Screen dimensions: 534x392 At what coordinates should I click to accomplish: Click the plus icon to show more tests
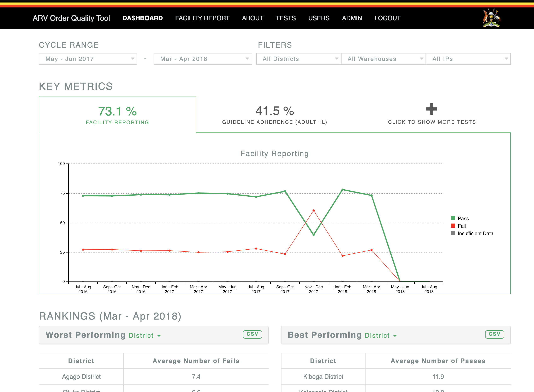pos(431,109)
